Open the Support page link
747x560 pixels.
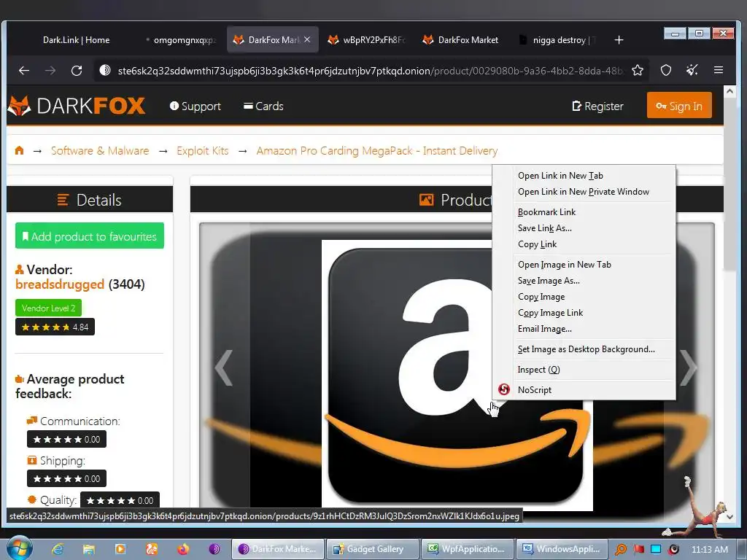point(196,106)
